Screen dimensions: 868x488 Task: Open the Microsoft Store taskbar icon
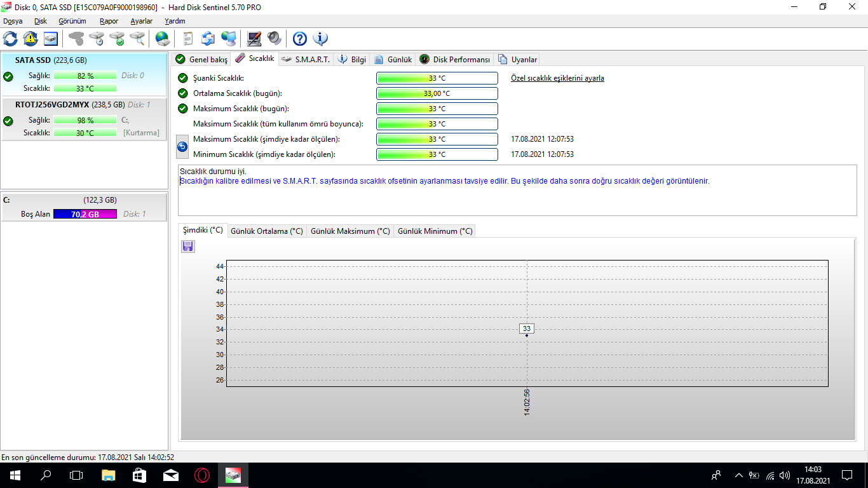140,475
